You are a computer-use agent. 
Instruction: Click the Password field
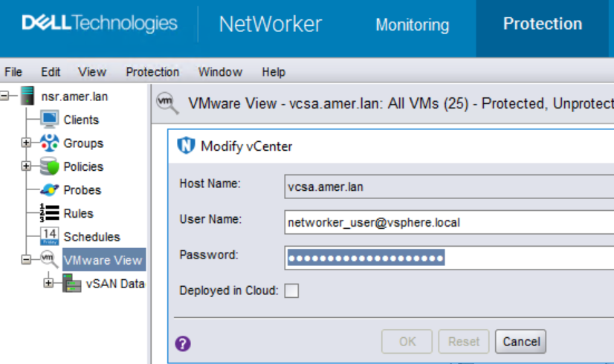(x=449, y=258)
